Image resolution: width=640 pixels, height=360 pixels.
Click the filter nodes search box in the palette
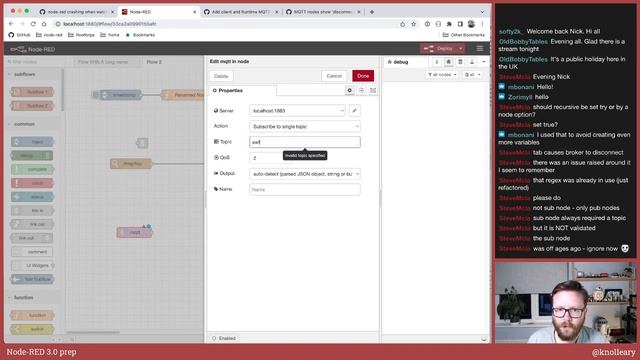click(34, 62)
